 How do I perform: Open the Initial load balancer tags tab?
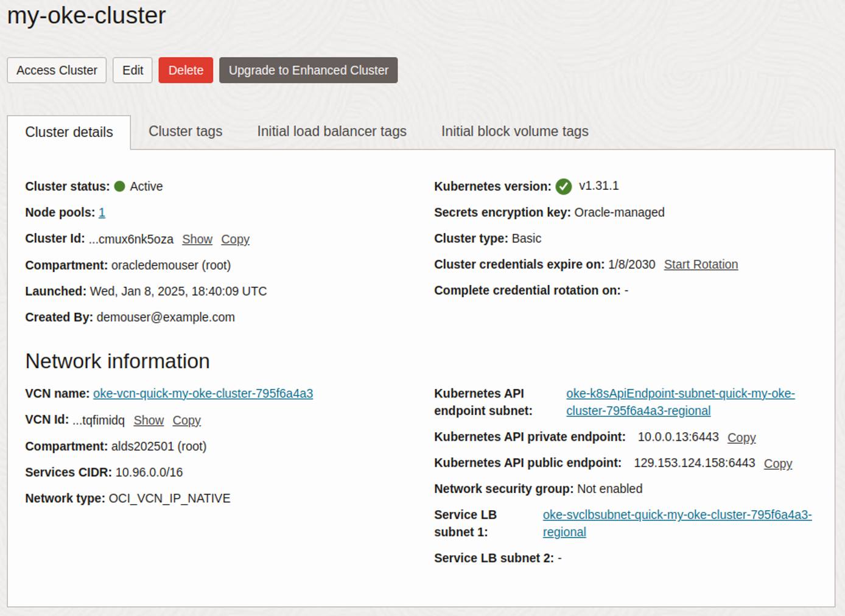332,131
